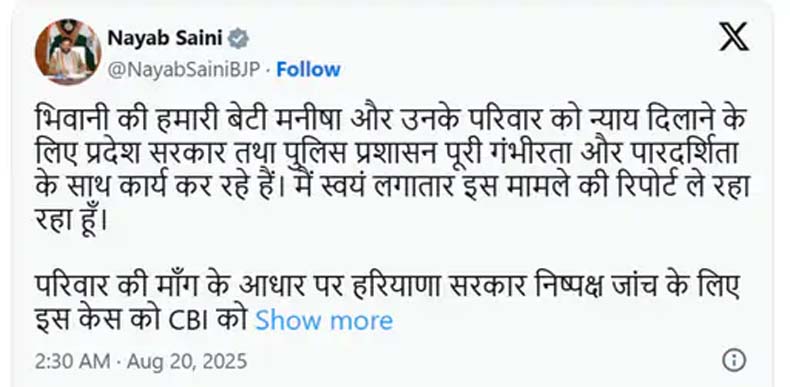Click the Aug 20, 2025 date

tap(187, 361)
